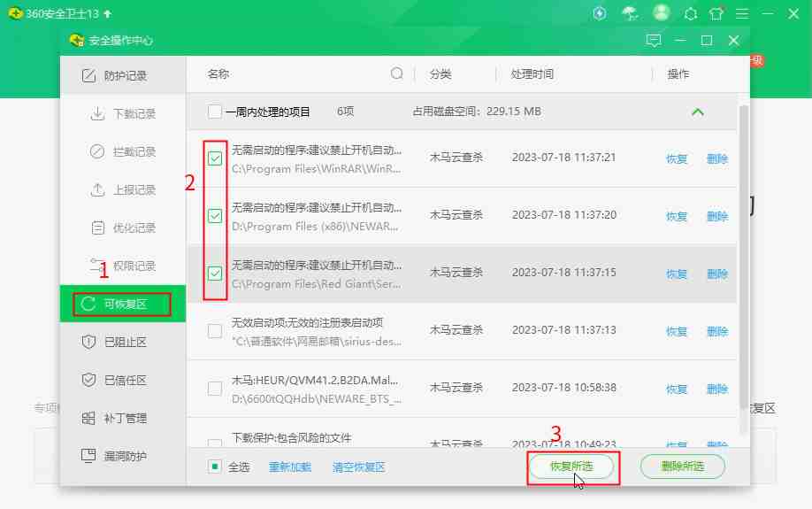Open the hamburger menu in 360 main window
The height and width of the screenshot is (509, 812).
(742, 13)
